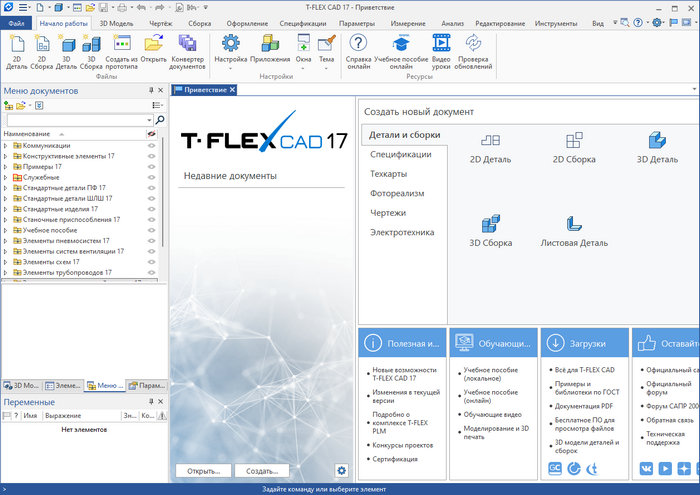Image resolution: width=700 pixels, height=495 pixels.
Task: Expand the Служебные tree node
Action: [5, 177]
